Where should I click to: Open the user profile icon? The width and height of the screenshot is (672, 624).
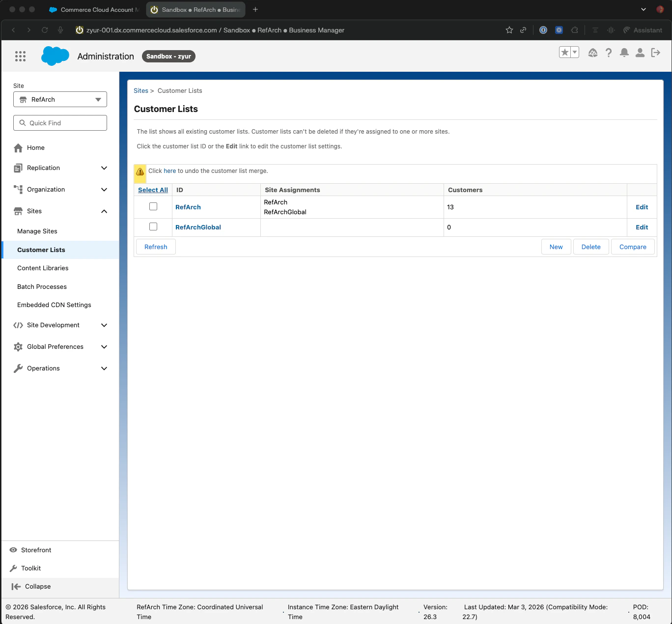(640, 53)
